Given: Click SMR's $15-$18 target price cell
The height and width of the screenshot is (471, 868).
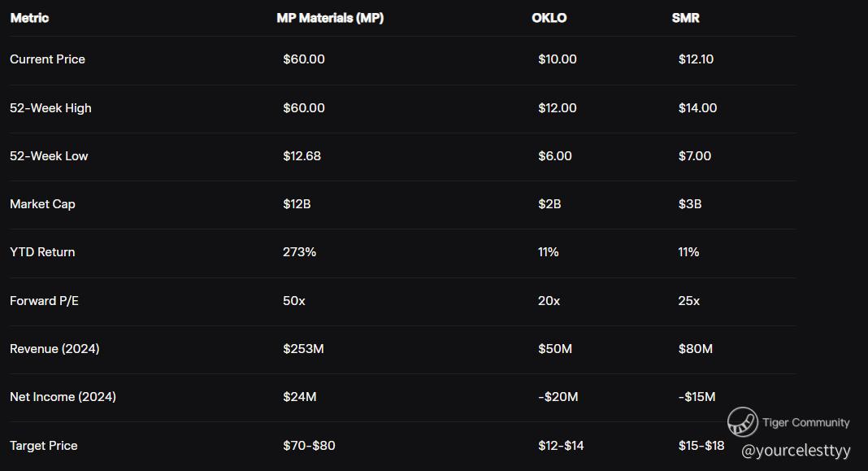Looking at the screenshot, I should pos(701,446).
